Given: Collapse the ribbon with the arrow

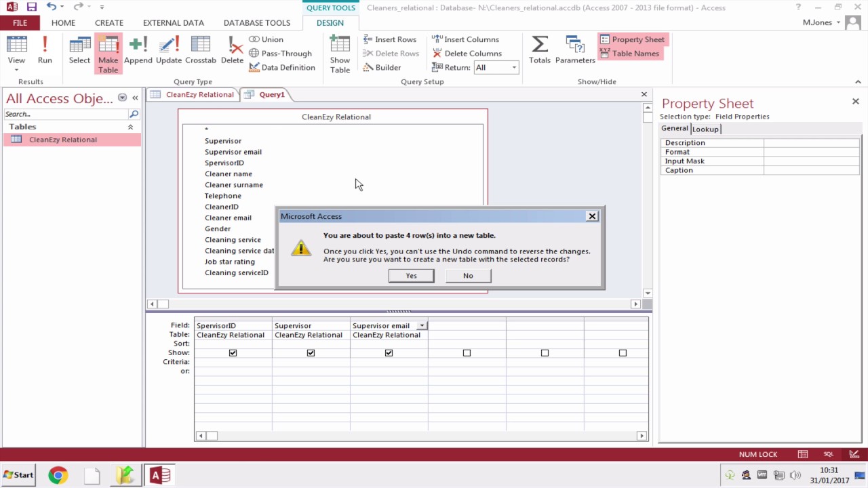Looking at the screenshot, I should pyautogui.click(x=859, y=82).
